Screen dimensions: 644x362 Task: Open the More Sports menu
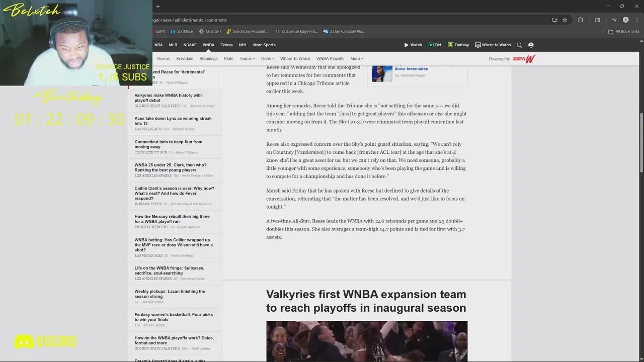(264, 45)
